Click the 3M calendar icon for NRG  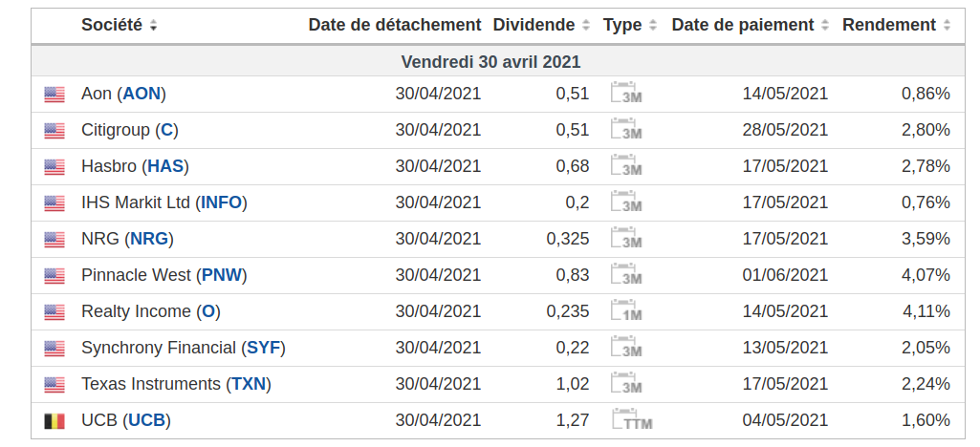[626, 237]
